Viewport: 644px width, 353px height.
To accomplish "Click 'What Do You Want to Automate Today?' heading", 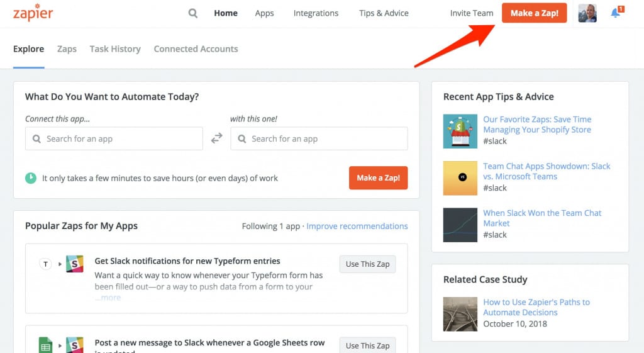I will click(112, 96).
